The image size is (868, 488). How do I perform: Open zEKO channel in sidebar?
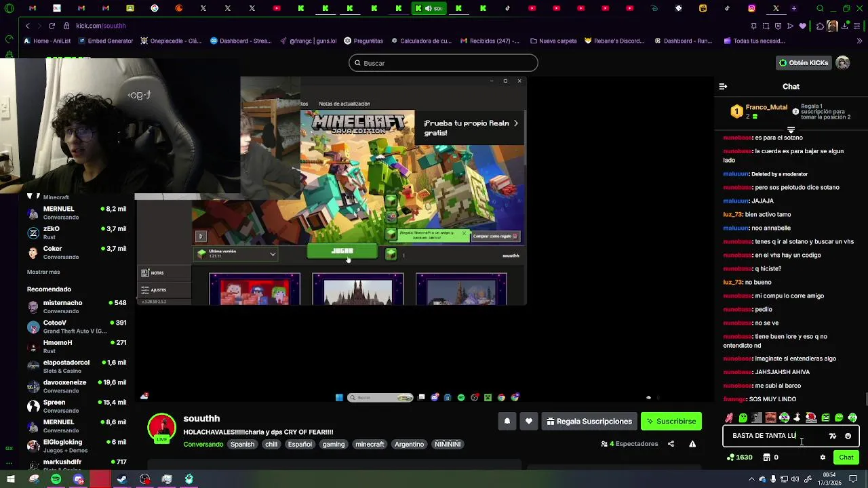[76, 232]
